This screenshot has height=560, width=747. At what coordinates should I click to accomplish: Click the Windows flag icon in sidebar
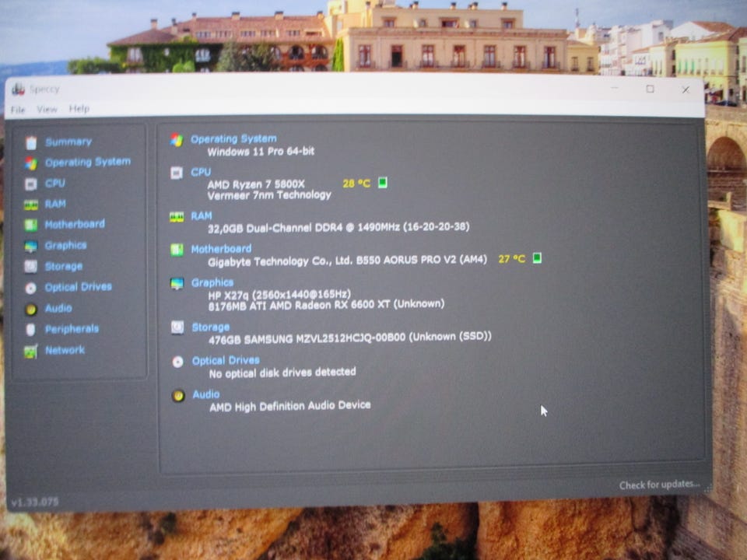(x=31, y=163)
